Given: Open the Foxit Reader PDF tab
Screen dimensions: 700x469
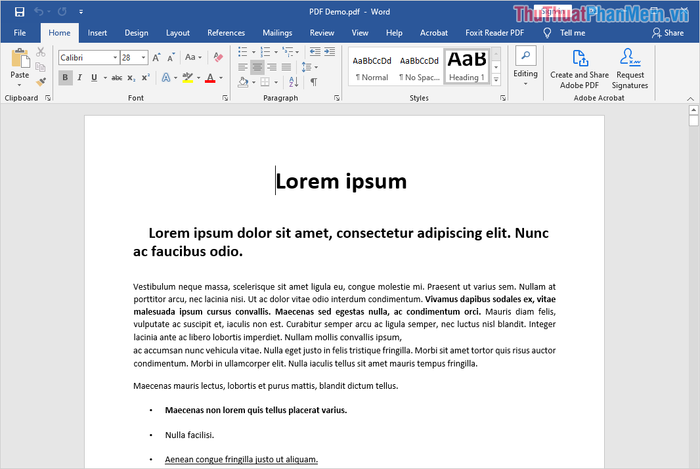Looking at the screenshot, I should (x=495, y=33).
